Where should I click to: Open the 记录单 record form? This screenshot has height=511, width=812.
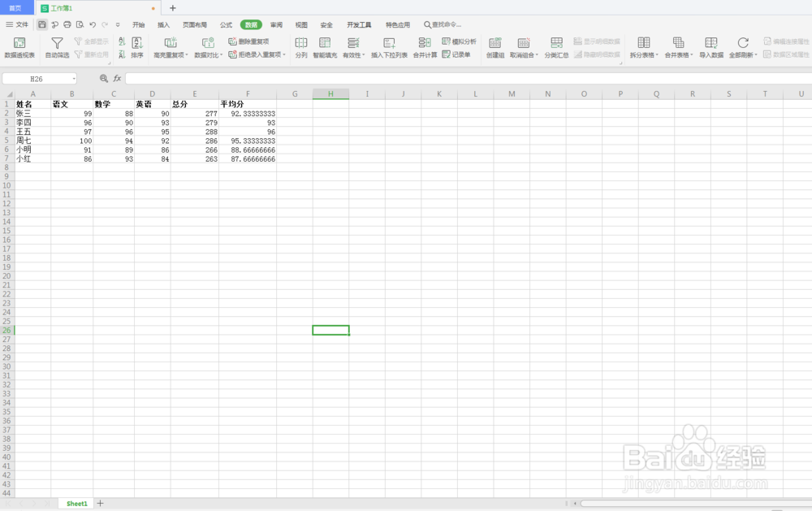tap(456, 54)
